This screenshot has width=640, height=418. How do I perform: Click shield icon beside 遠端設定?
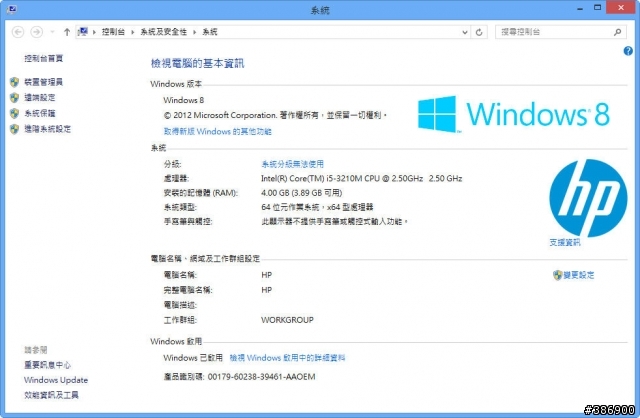click(x=14, y=98)
